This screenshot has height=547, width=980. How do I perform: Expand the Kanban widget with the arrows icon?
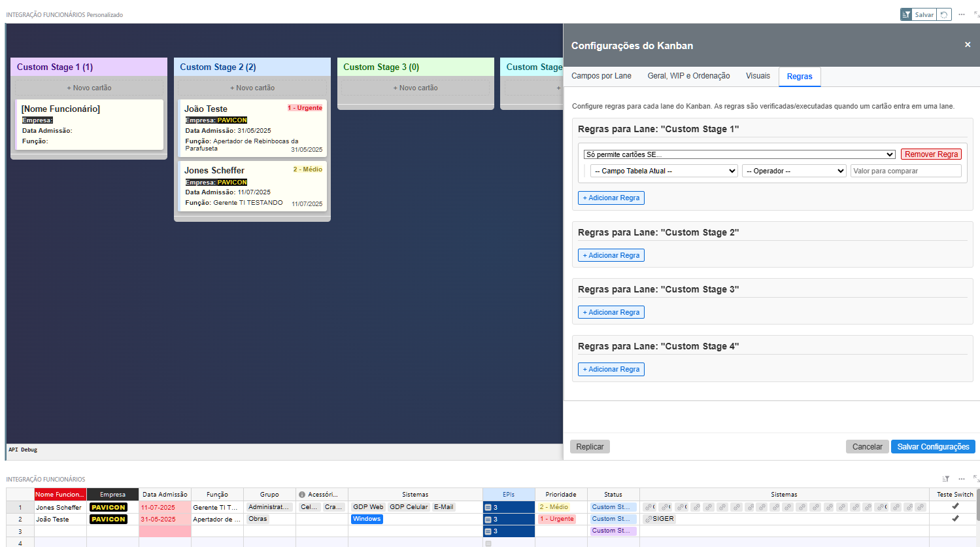(x=976, y=14)
